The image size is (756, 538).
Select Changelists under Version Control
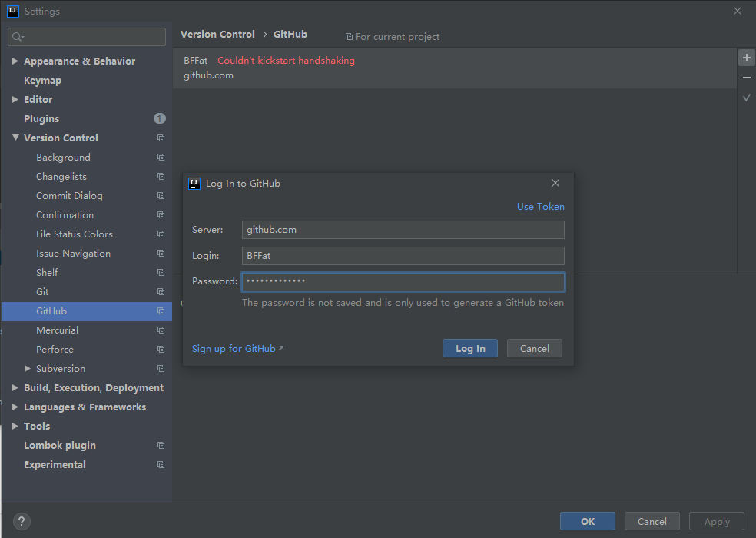(x=61, y=177)
